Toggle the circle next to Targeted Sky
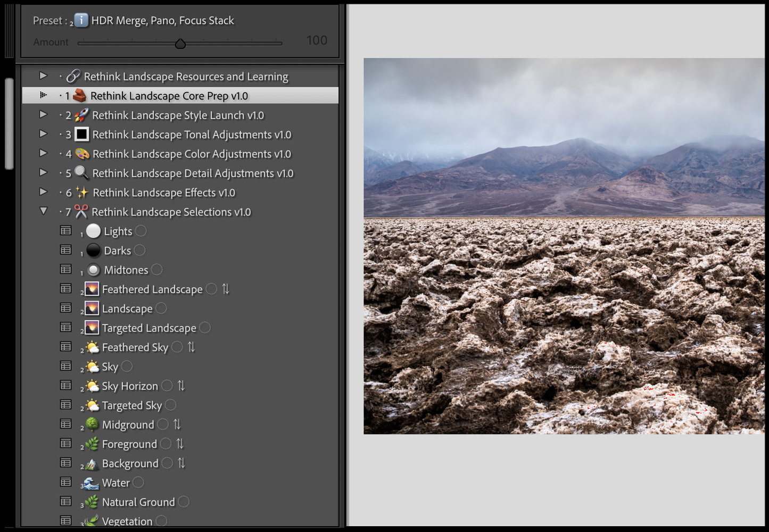This screenshot has height=532, width=769. click(170, 405)
